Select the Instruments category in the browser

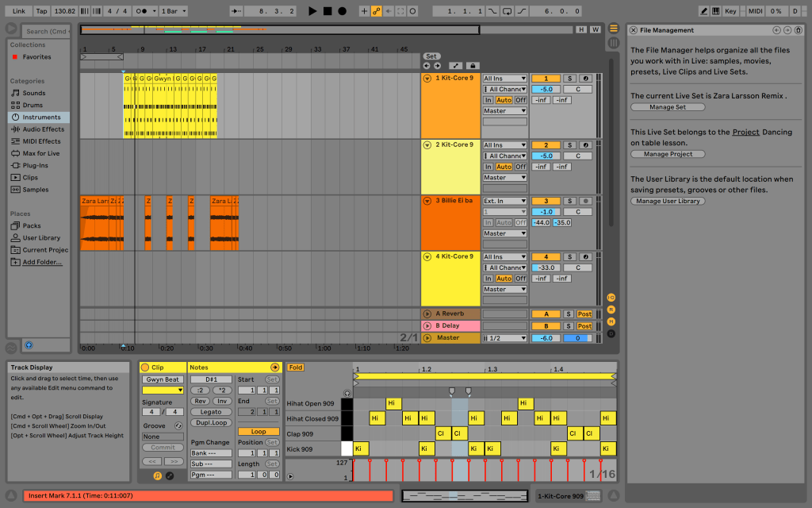pos(40,117)
